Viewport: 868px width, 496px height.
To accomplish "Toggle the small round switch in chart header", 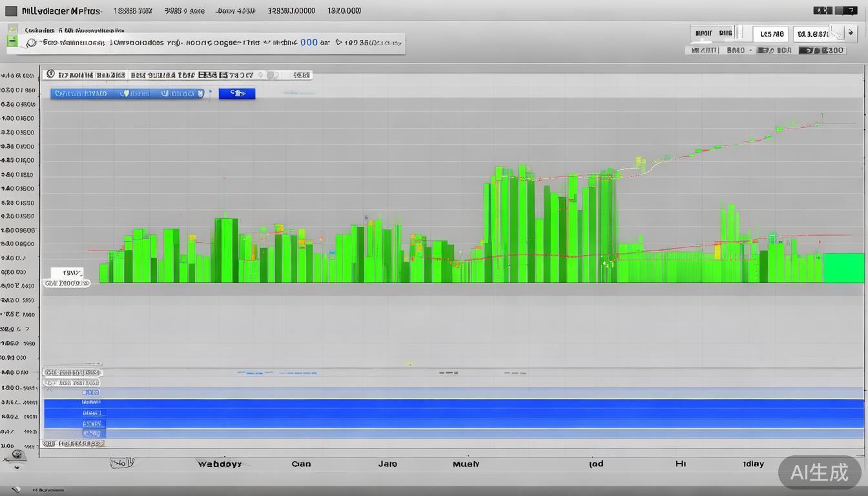I will click(273, 75).
